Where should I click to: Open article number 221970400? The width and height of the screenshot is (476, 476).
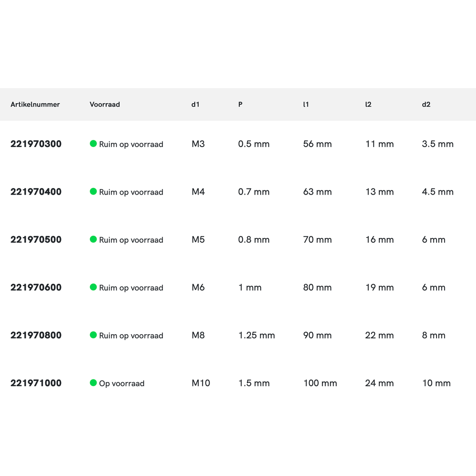click(x=36, y=192)
